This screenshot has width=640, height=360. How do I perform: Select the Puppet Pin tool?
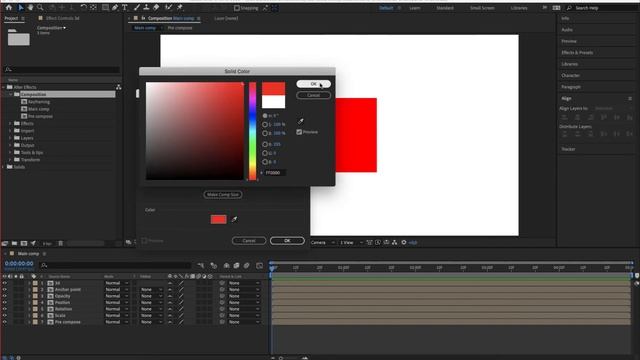(x=180, y=7)
